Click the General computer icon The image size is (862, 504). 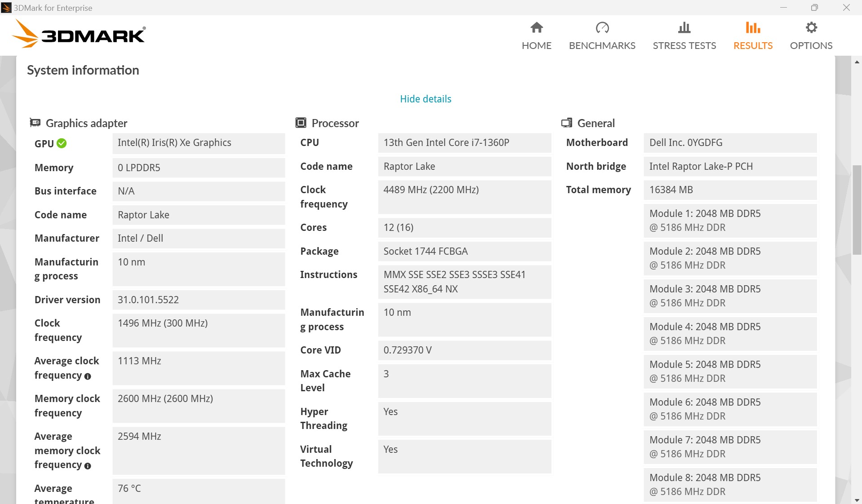click(x=567, y=123)
